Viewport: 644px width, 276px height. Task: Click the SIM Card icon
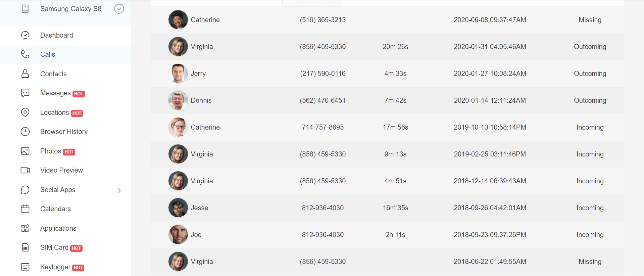25,247
